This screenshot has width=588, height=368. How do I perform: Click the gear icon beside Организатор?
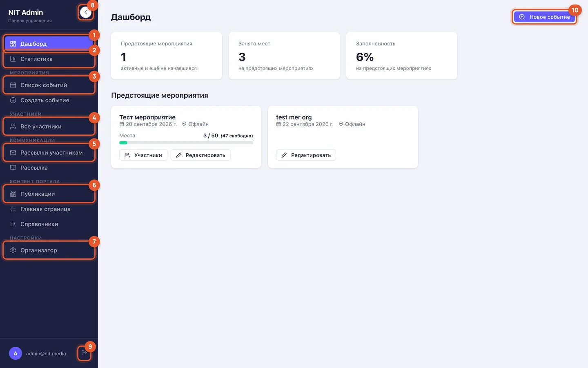click(13, 250)
